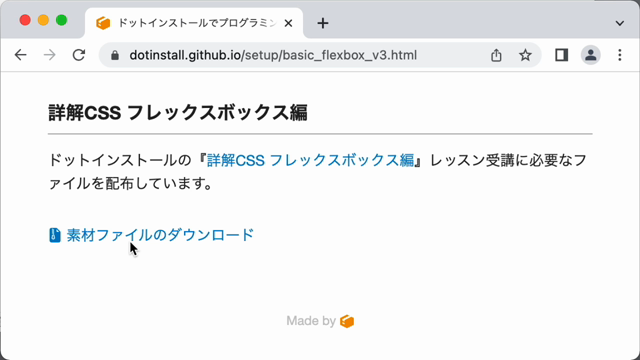
Task: Close the window with red button
Action: [x=25, y=20]
